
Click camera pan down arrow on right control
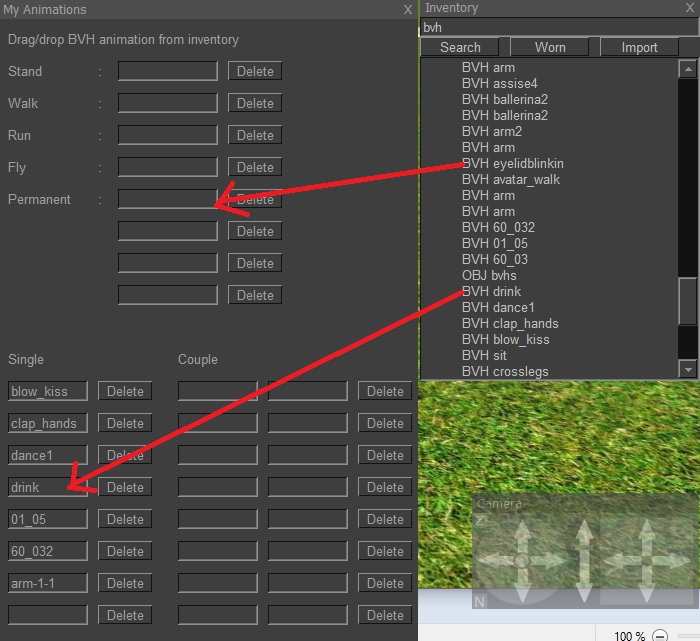click(x=646, y=587)
